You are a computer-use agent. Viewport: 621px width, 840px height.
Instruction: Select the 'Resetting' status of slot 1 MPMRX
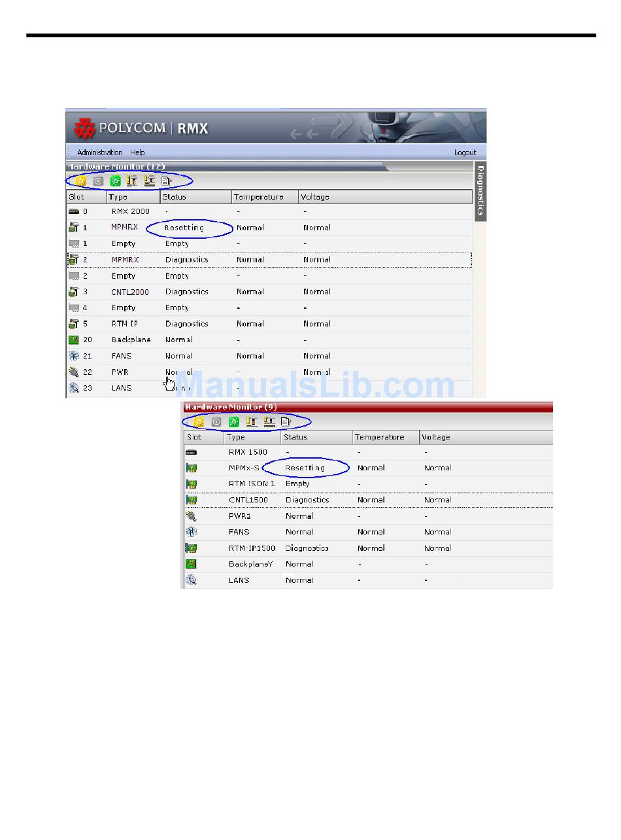pos(184,228)
